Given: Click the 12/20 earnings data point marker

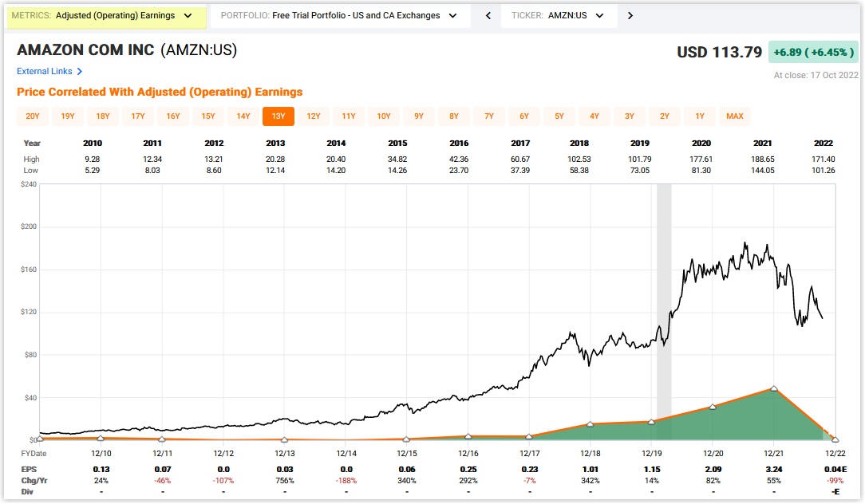Looking at the screenshot, I should (713, 407).
